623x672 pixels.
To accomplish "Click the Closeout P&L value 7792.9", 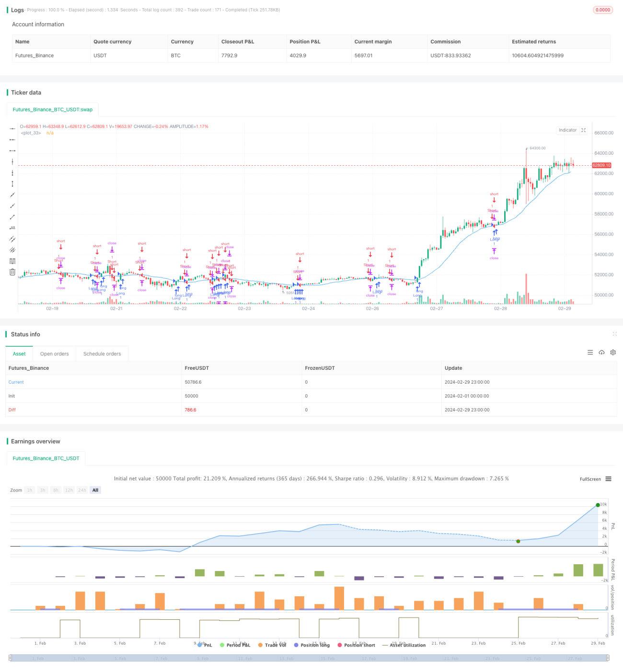I will coord(229,56).
